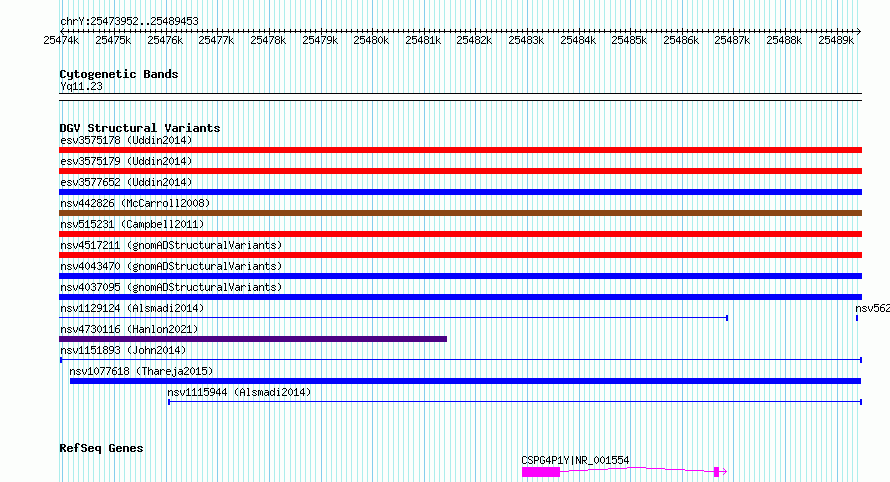Image resolution: width=890 pixels, height=482 pixels.
Task: Click the 25474k ruler tick label
Action: (61, 40)
